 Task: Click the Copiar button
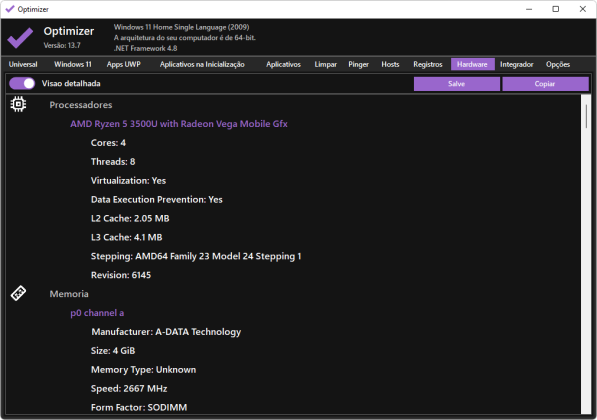pyautogui.click(x=545, y=84)
